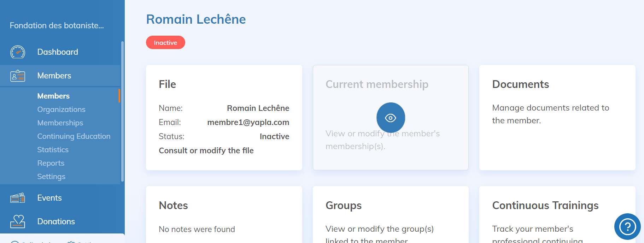
Task: Open the Documents card
Action: point(557,117)
